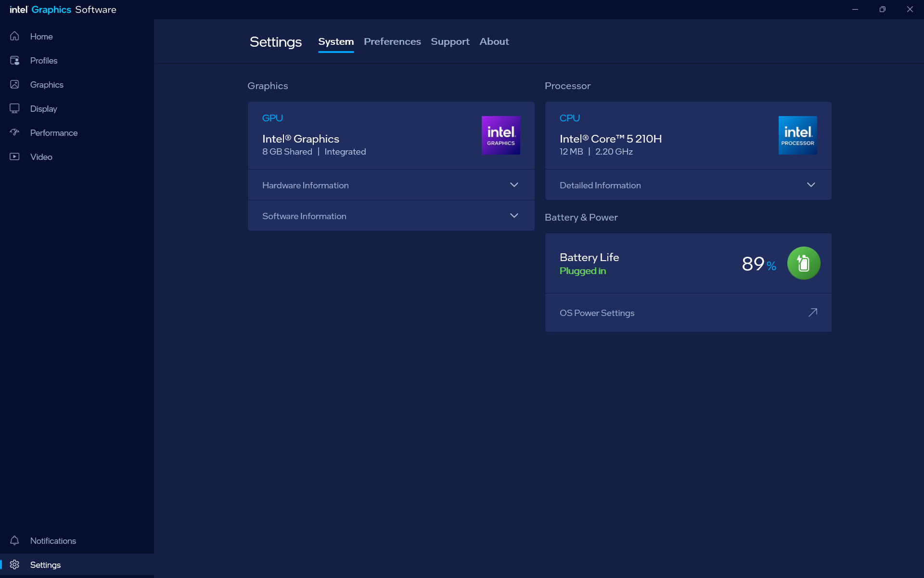Open Profiles from the sidebar
Viewport: 924px width, 578px height.
click(x=77, y=60)
